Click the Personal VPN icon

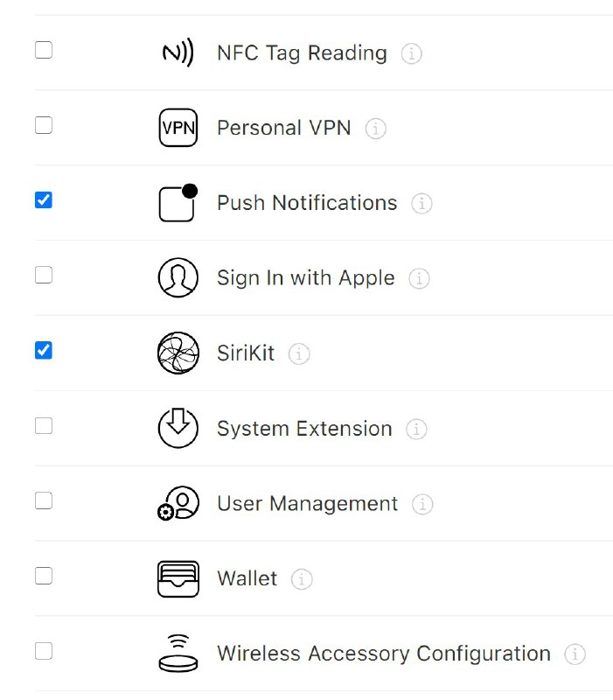(x=178, y=128)
